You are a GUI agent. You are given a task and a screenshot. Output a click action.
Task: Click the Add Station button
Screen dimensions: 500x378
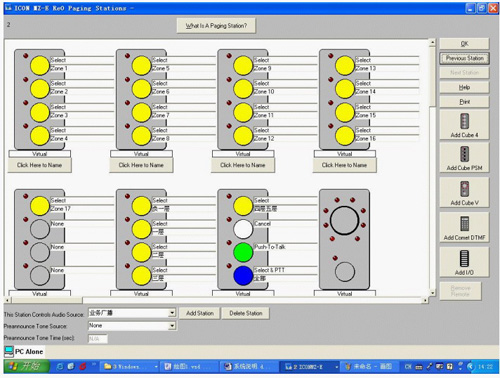(200, 313)
